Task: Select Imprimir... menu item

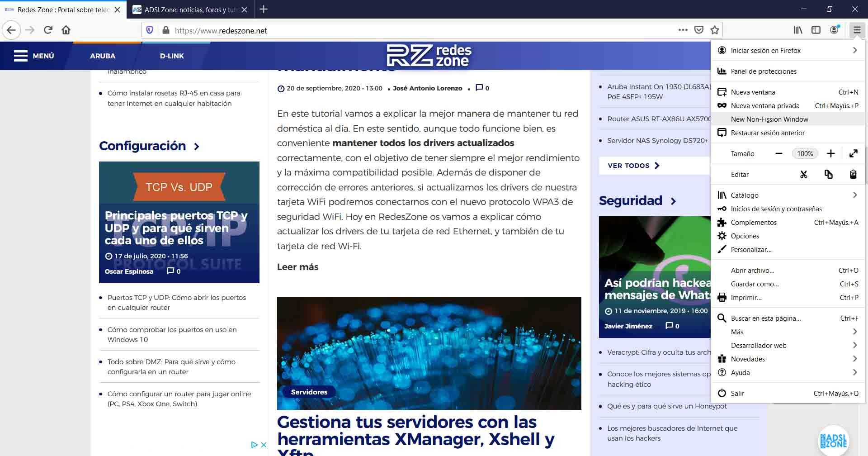Action: (788, 297)
